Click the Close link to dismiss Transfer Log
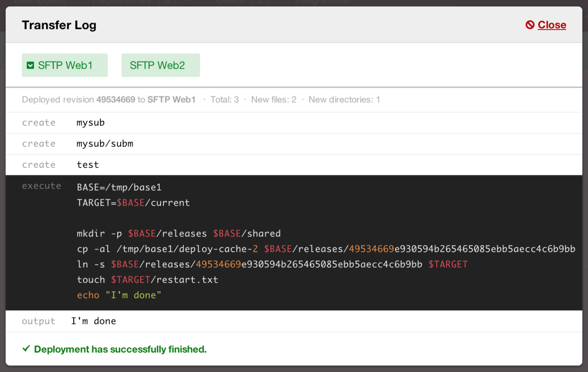The image size is (588, 372). tap(552, 25)
